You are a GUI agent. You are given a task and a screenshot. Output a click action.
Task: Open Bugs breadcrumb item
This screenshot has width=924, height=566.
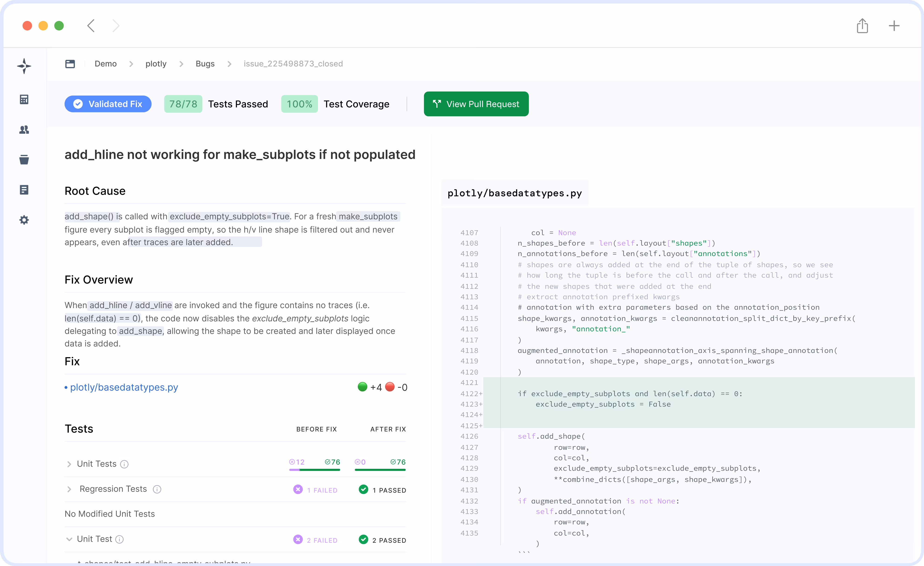pos(205,64)
